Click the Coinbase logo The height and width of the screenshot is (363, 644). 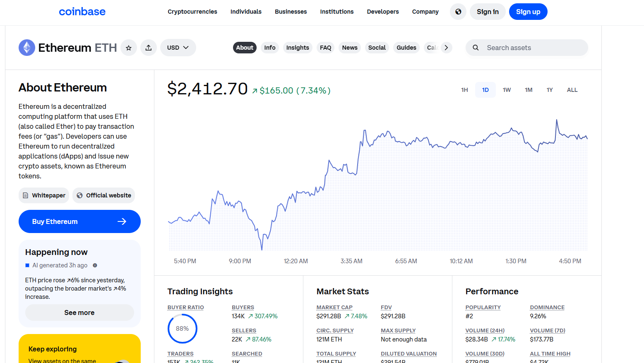pyautogui.click(x=82, y=12)
